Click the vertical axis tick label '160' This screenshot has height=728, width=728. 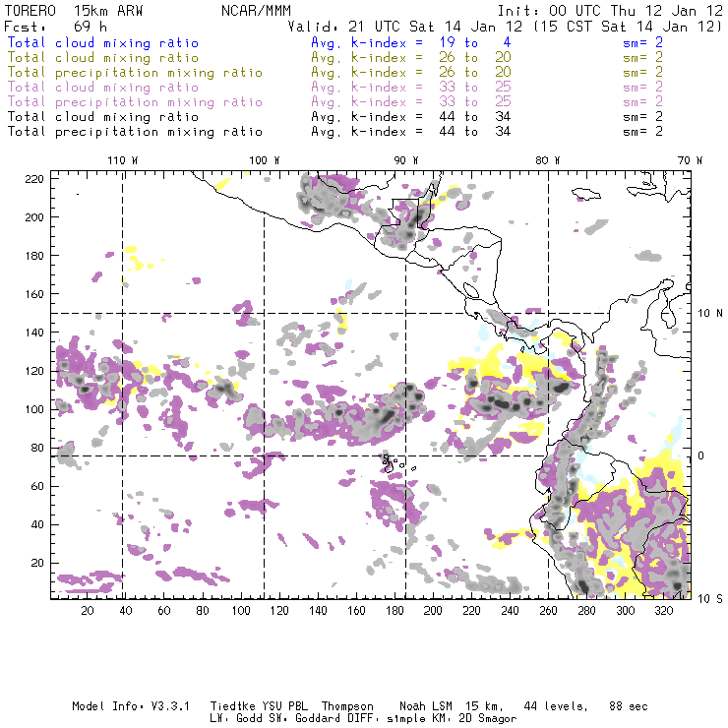(34, 294)
